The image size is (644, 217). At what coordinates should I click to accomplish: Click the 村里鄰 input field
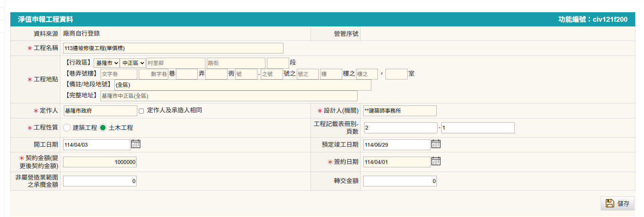tap(176, 63)
